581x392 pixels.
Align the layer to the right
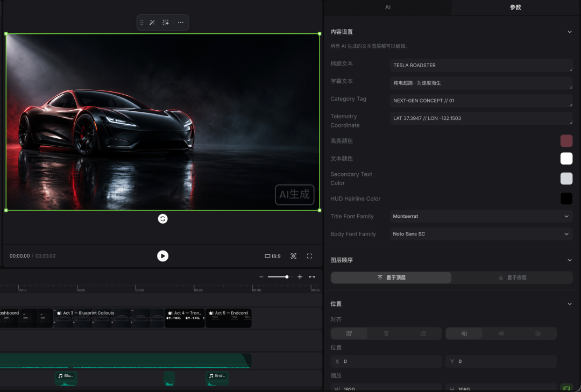coord(423,333)
